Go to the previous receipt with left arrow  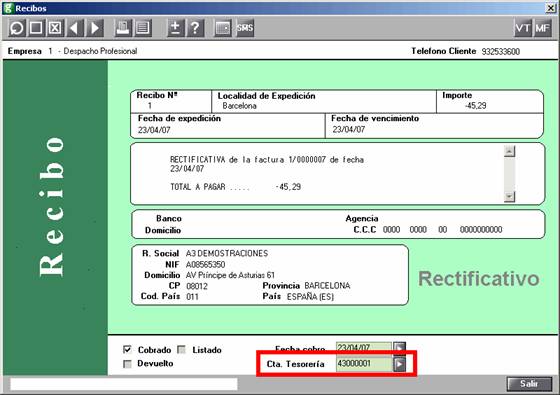point(75,28)
